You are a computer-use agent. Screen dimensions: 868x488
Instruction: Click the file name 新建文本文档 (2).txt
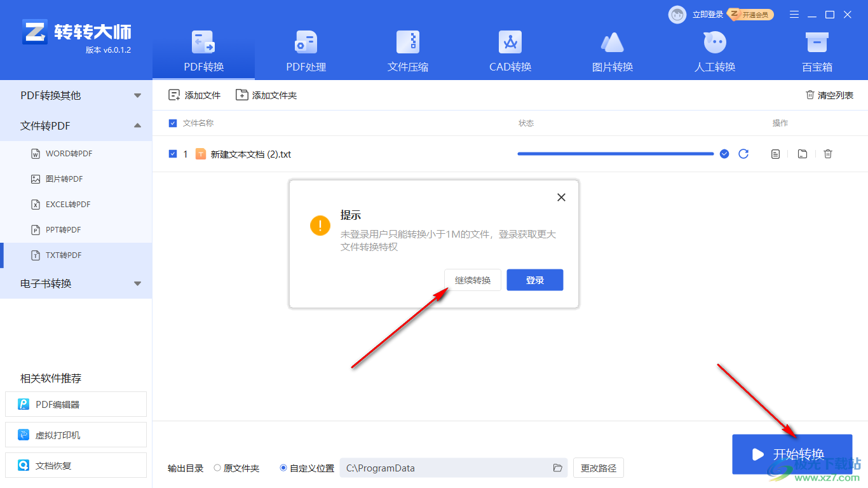tap(251, 154)
